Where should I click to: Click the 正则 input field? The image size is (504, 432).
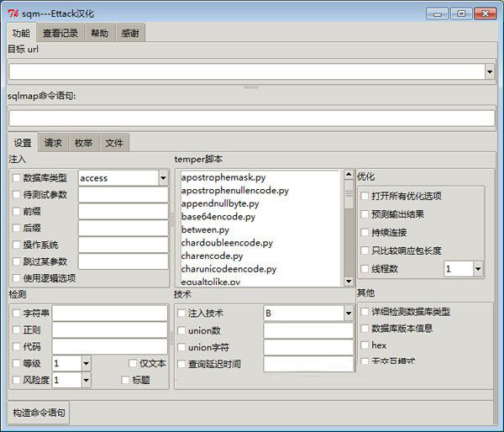[110, 330]
